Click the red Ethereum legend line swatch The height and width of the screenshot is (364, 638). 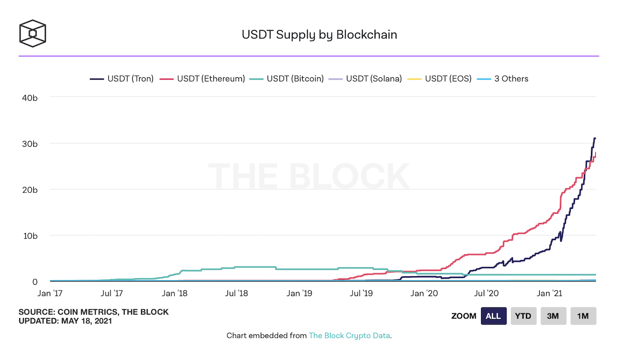(167, 79)
